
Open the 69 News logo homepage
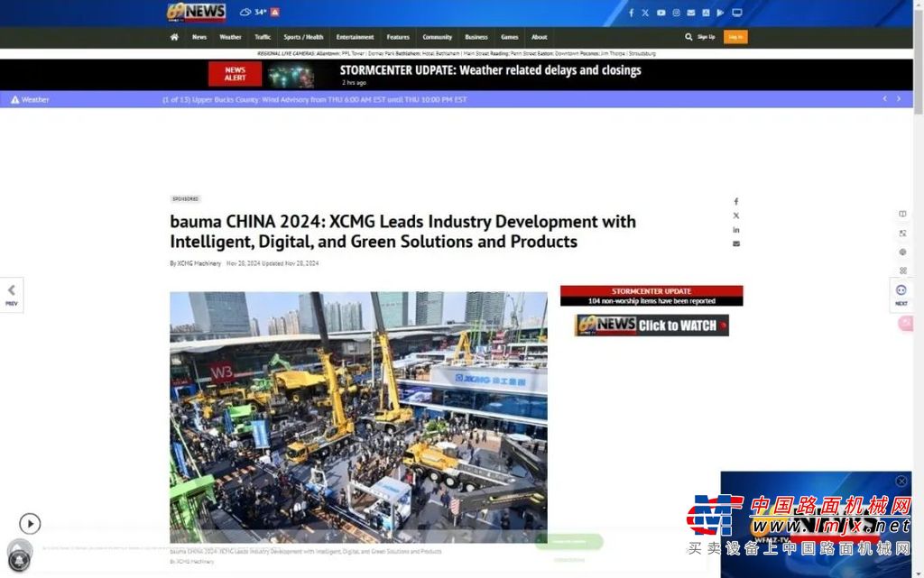point(196,12)
